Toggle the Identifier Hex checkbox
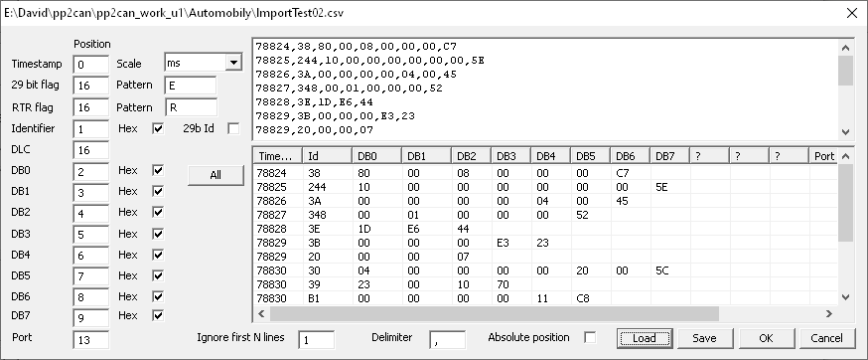 coord(158,128)
